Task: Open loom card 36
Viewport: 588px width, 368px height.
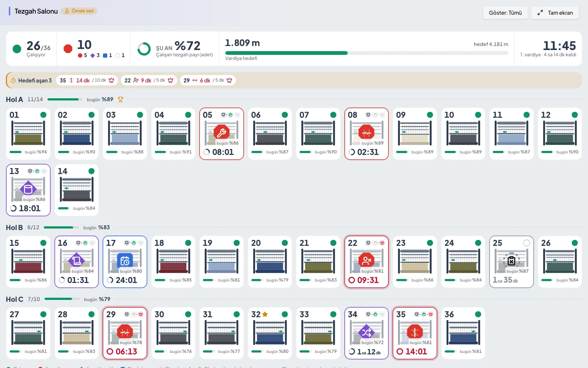Action: [x=463, y=333]
